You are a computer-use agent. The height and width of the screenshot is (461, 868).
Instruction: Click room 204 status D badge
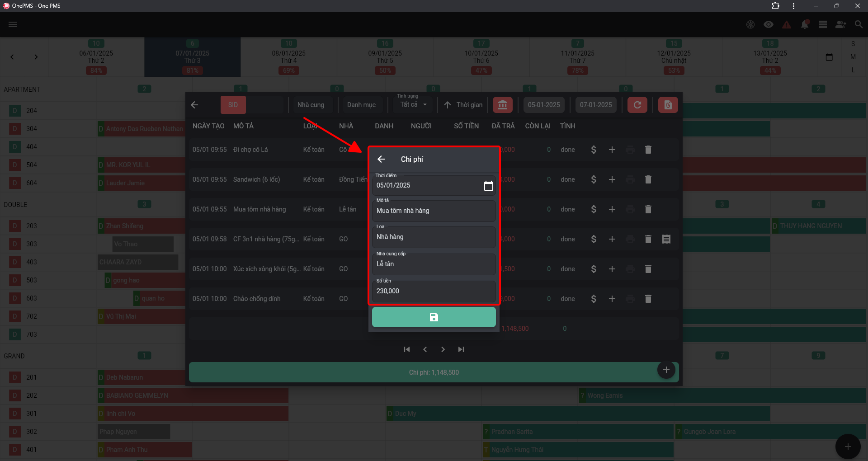[15, 111]
